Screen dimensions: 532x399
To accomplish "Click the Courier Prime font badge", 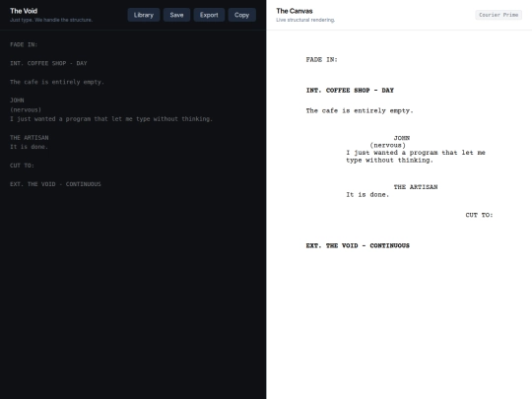I will pyautogui.click(x=499, y=15).
